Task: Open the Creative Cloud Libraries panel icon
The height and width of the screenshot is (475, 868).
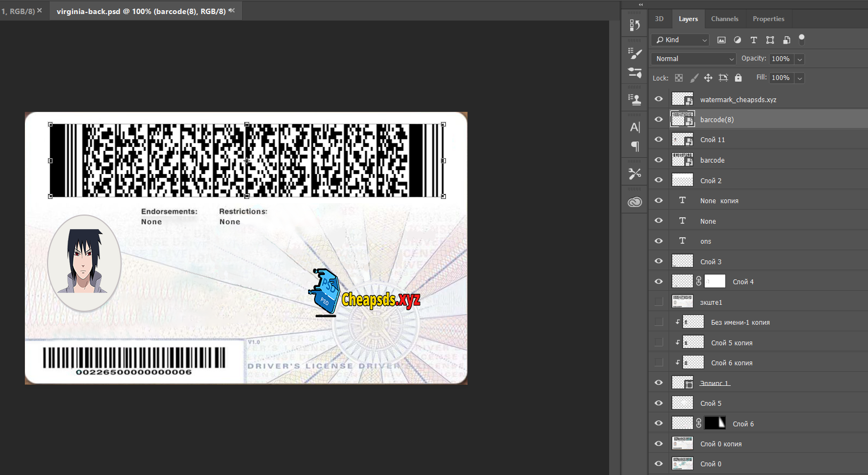Action: (x=635, y=202)
